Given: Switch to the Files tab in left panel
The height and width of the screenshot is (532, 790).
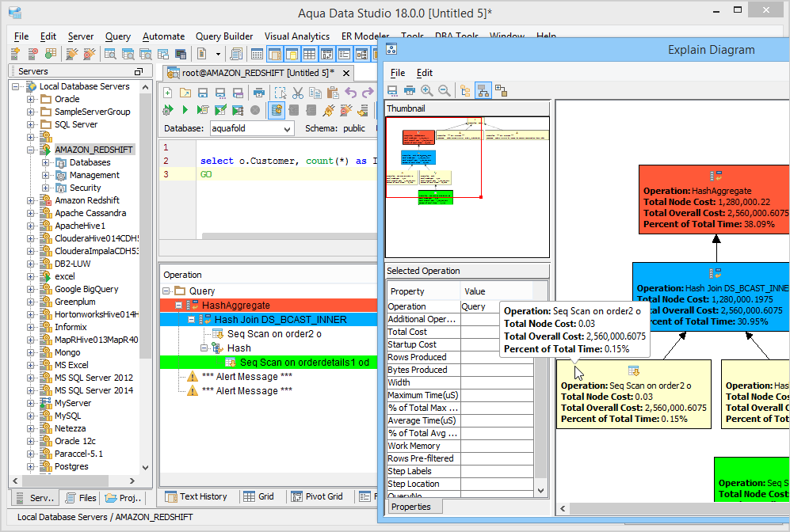Looking at the screenshot, I should (81, 498).
